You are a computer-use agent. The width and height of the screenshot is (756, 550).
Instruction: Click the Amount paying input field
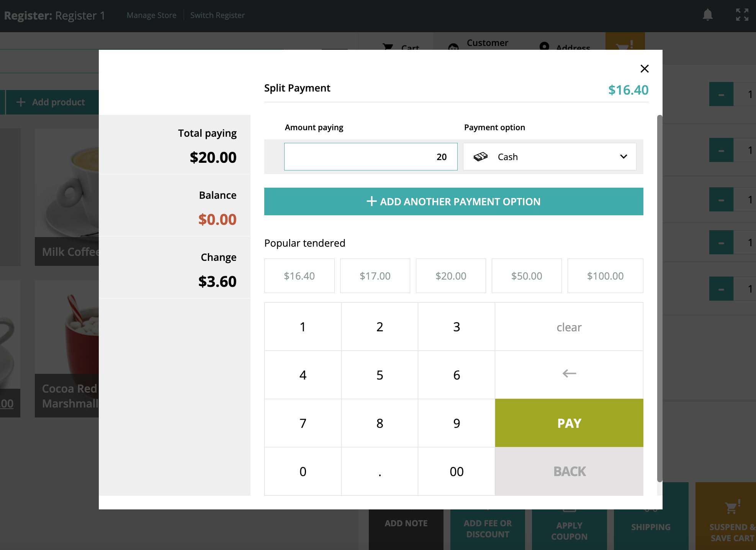click(x=370, y=157)
